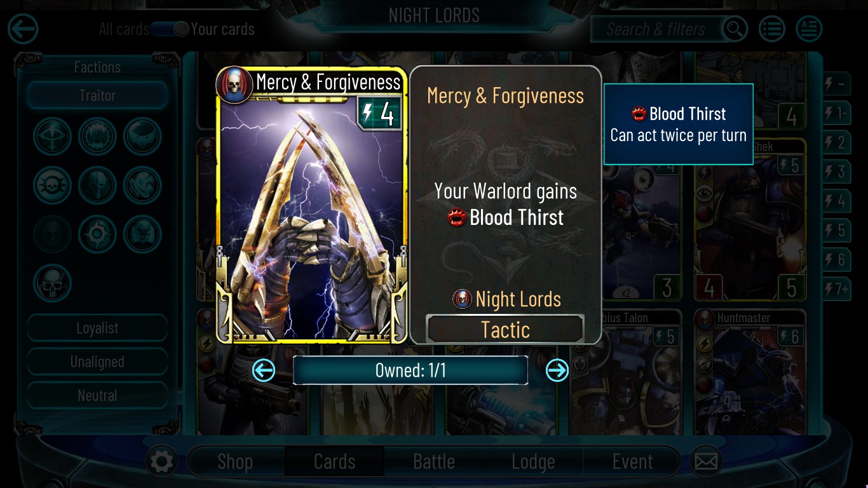Show the previous card with left arrow

click(264, 370)
